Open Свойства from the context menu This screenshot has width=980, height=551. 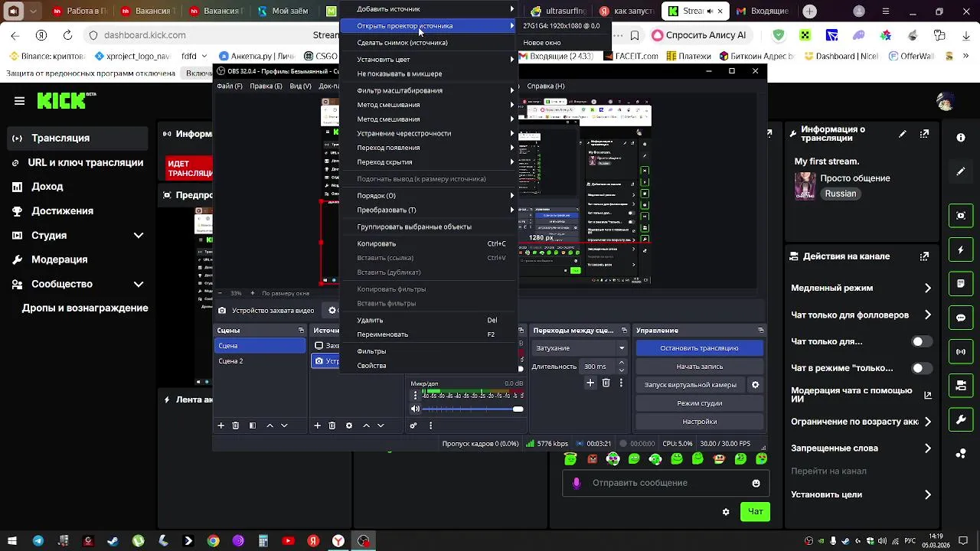429,366
